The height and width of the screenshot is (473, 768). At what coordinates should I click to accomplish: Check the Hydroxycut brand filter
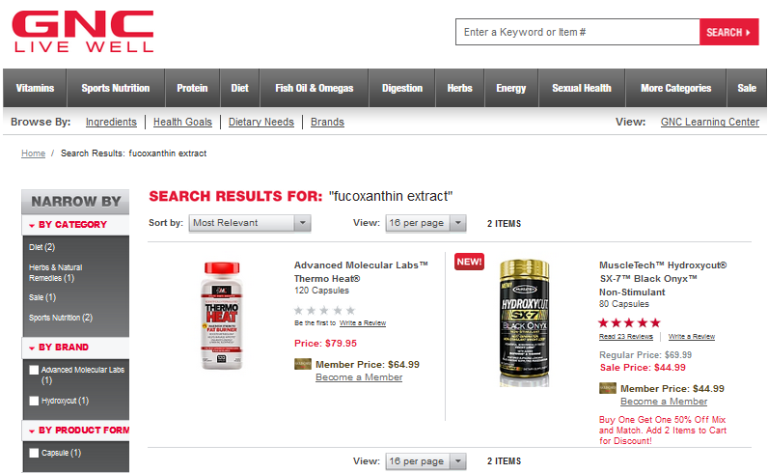coord(34,401)
